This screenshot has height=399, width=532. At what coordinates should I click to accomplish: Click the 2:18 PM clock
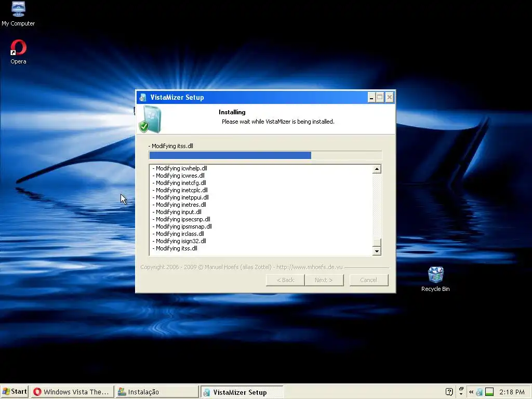(x=512, y=392)
